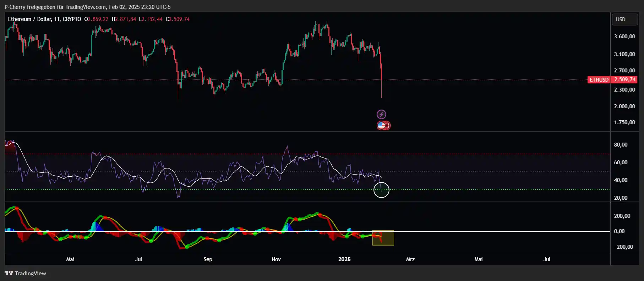Click the Nov time axis label
Image resolution: width=644 pixels, height=281 pixels.
pyautogui.click(x=276, y=259)
